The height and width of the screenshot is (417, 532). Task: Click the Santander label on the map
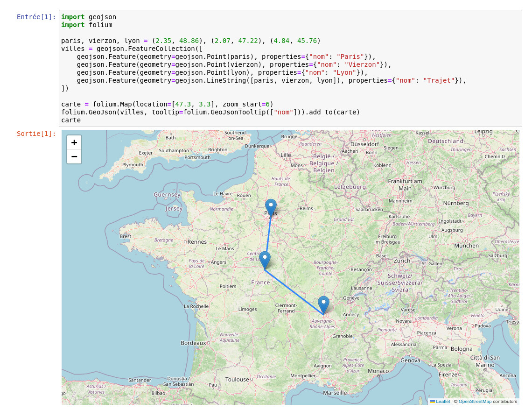click(x=140, y=380)
